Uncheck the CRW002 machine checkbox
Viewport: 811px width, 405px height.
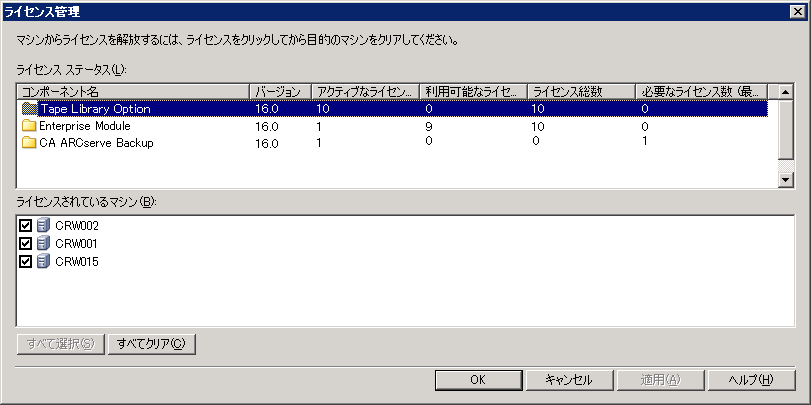pyautogui.click(x=25, y=226)
